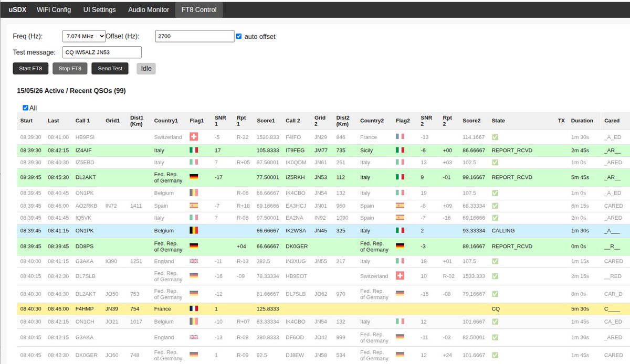Viewport: 630px width, 364px height.
Task: Click the Send Test button
Action: 110,69
